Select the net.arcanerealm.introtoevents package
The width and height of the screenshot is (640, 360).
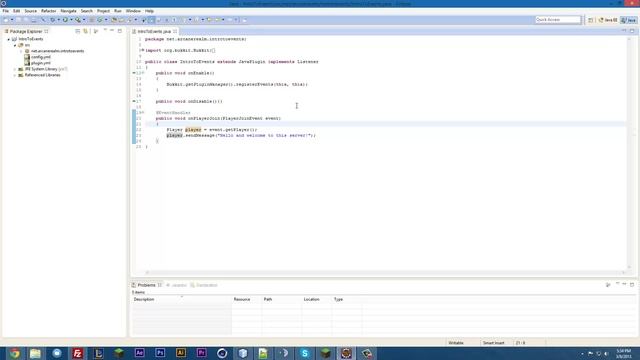click(58, 51)
